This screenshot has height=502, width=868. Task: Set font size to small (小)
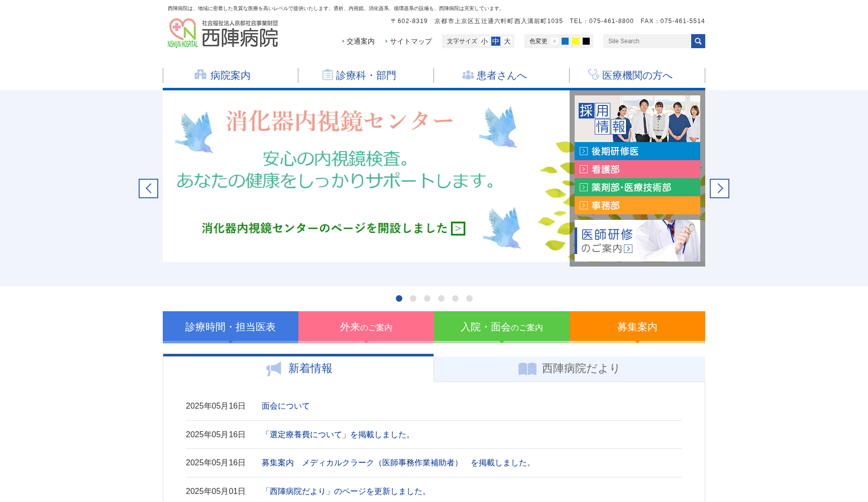tap(484, 41)
